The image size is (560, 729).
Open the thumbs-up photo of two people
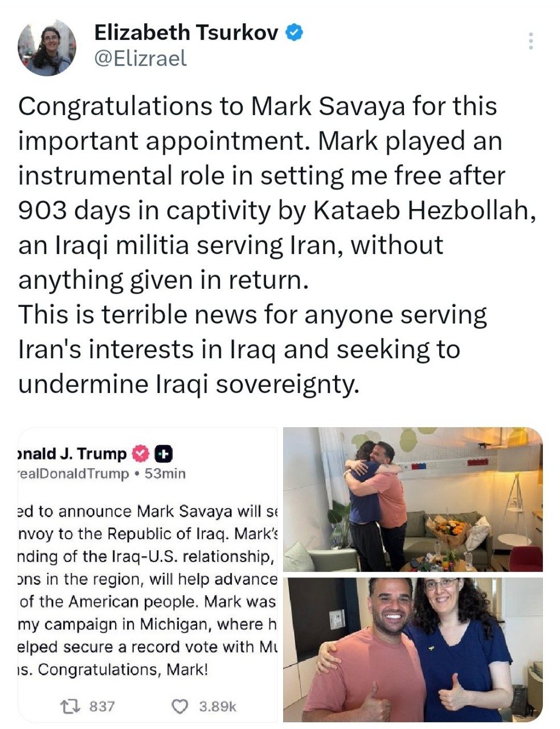pyautogui.click(x=412, y=649)
